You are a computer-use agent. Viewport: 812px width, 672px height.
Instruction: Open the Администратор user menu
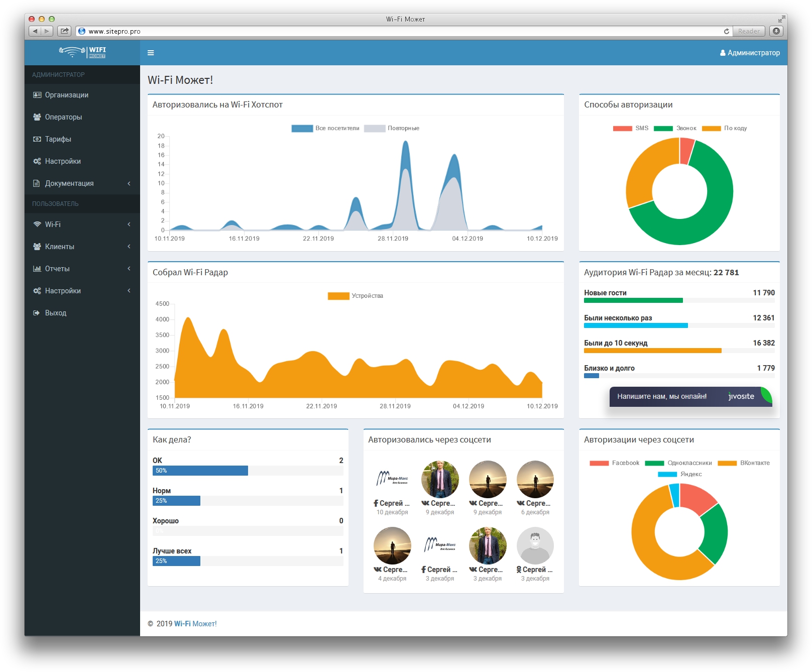pos(749,53)
